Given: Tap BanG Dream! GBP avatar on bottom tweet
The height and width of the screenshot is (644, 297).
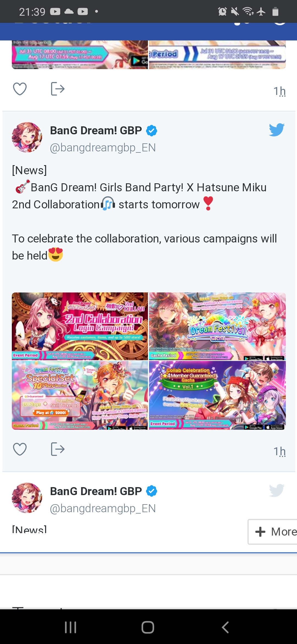Looking at the screenshot, I should pos(27,498).
